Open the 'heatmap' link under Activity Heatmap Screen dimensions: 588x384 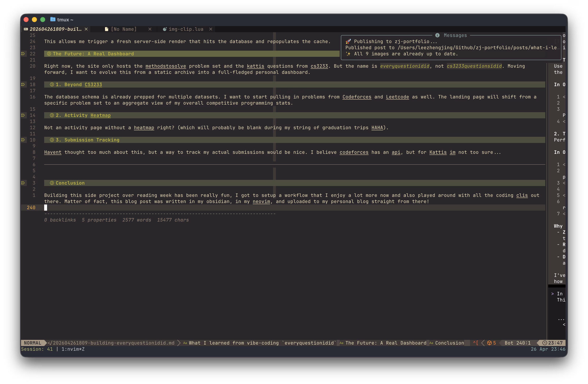(x=144, y=128)
